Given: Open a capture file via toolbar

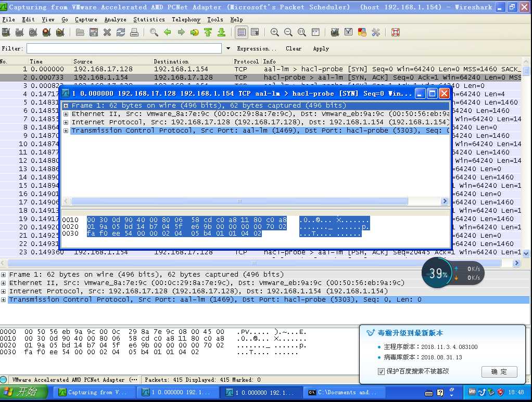Looking at the screenshot, I should 80,32.
